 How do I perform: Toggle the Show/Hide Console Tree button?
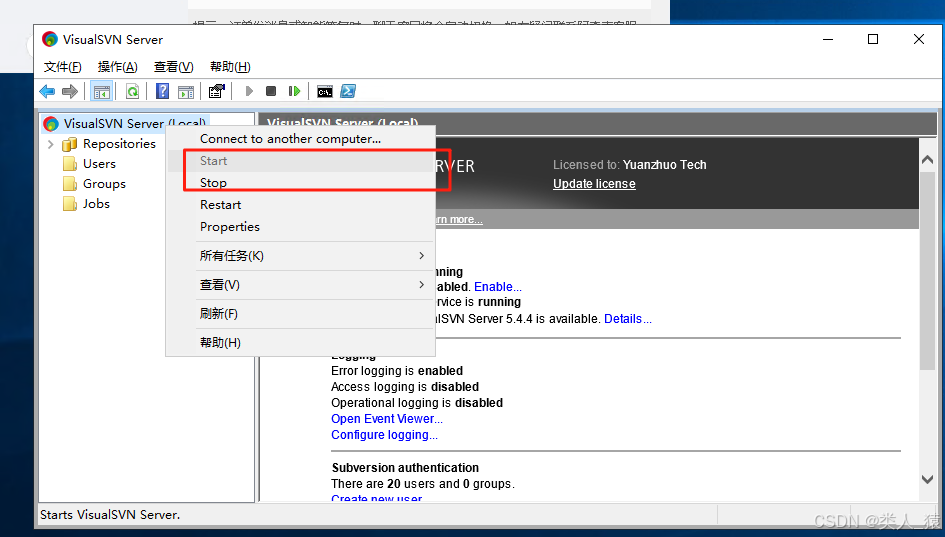pyautogui.click(x=101, y=92)
